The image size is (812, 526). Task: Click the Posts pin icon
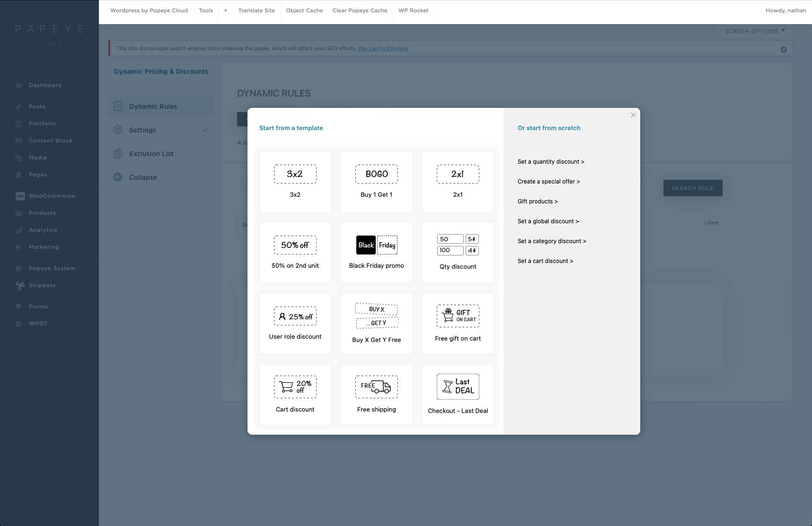(x=18, y=107)
